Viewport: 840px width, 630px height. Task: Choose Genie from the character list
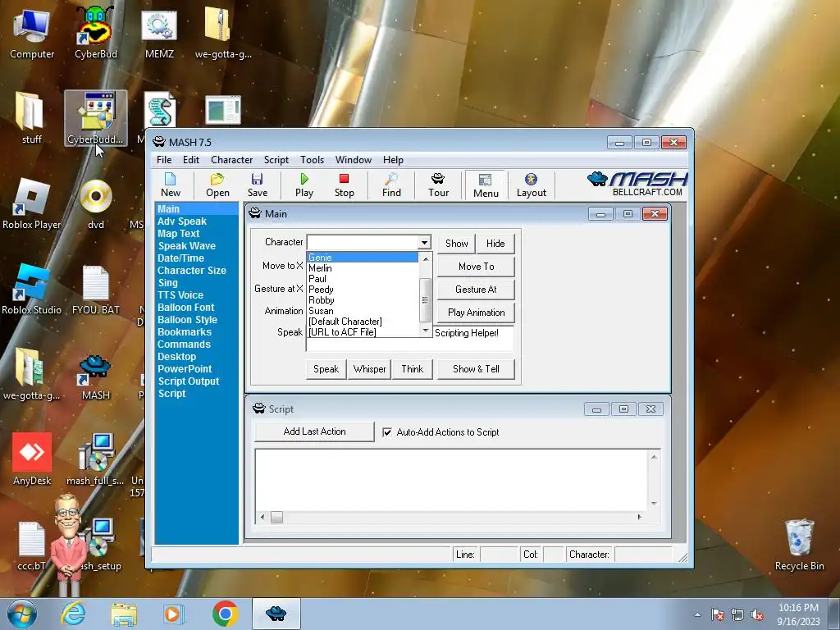point(362,258)
